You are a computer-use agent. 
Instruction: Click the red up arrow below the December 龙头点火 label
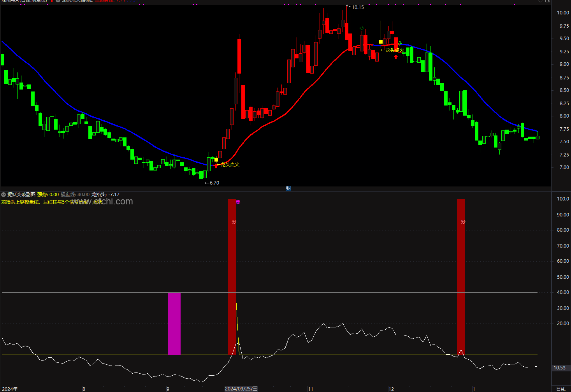tap(396, 57)
